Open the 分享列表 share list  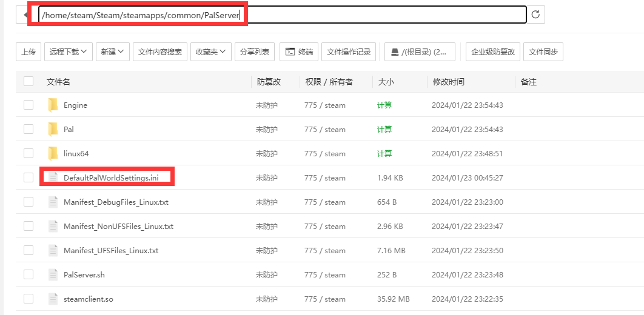[x=255, y=51]
